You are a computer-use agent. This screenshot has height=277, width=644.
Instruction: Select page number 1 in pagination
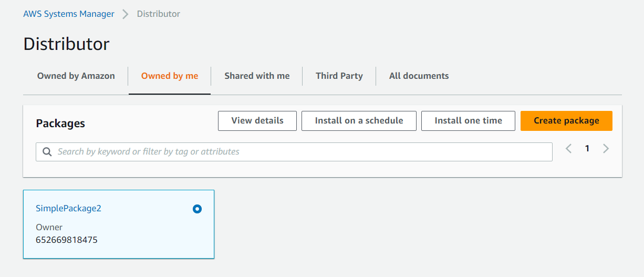tap(587, 149)
